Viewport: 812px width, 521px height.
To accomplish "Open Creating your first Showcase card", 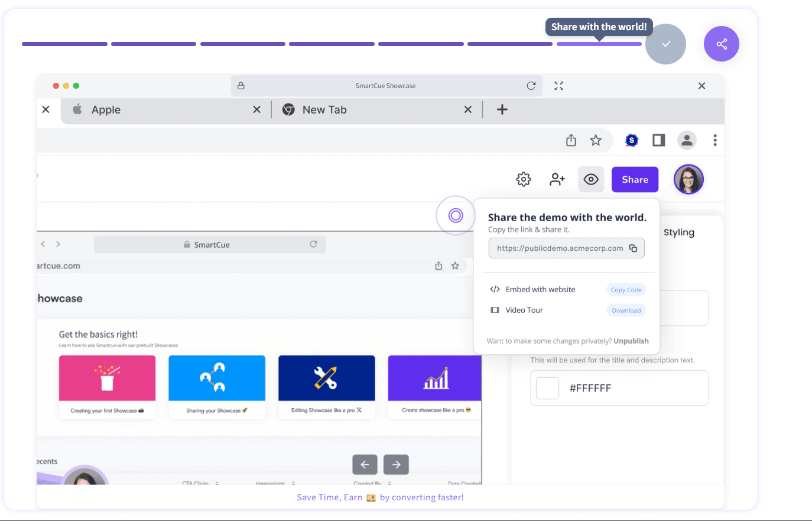I will point(107,387).
